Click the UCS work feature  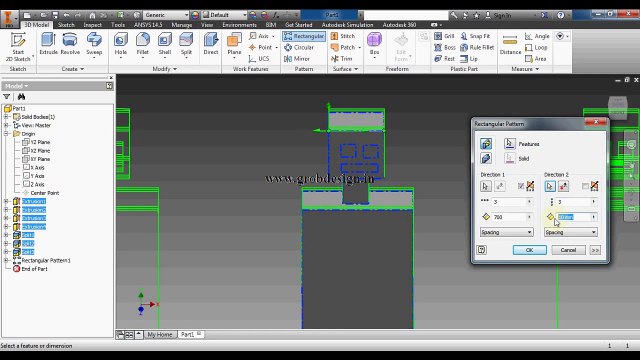click(259, 59)
